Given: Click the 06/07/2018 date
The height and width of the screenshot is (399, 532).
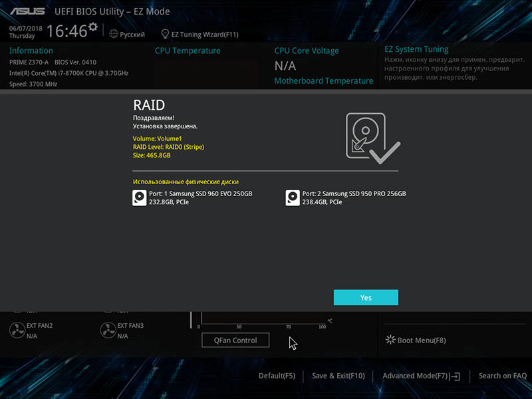Looking at the screenshot, I should click(26, 28).
